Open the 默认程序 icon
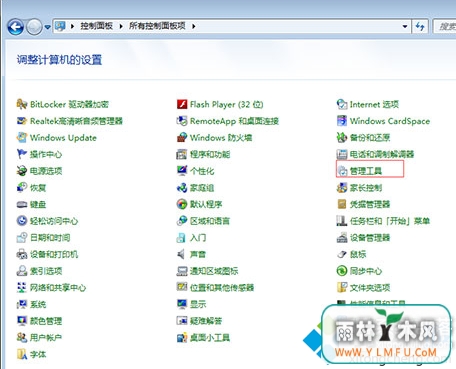Screen dimensions: 456x369 (182, 204)
